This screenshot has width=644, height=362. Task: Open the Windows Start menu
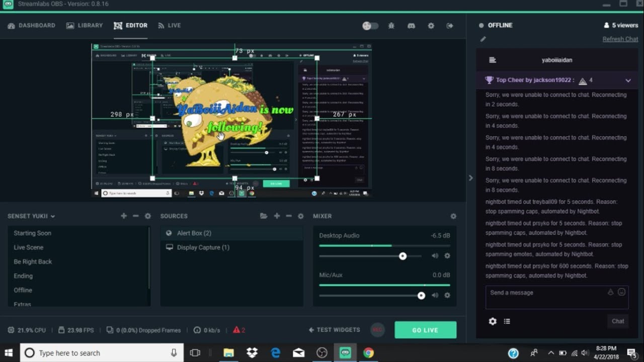click(9, 353)
